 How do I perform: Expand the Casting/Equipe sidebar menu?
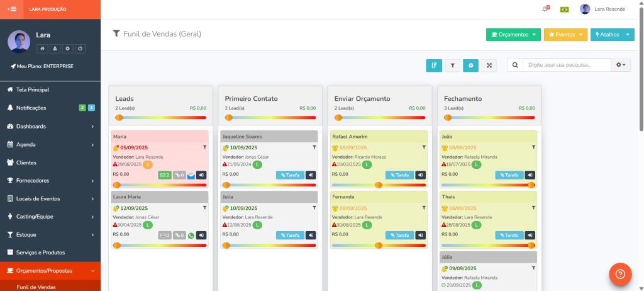coord(50,217)
